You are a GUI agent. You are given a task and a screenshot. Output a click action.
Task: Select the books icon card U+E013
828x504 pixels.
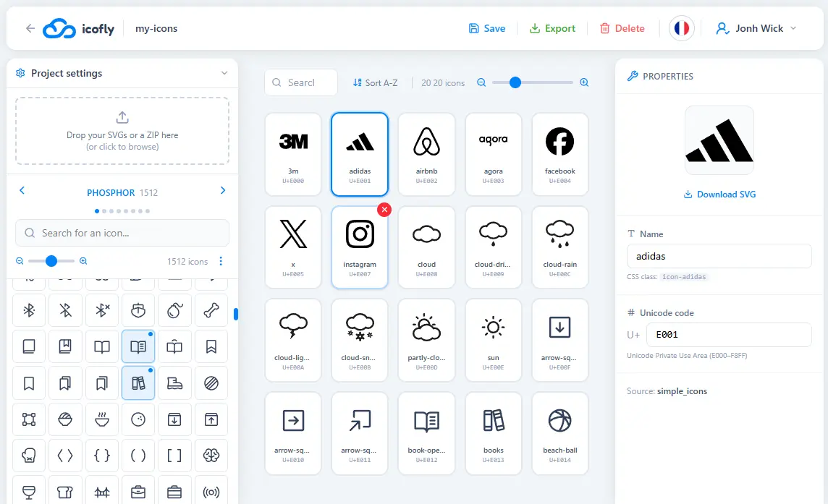pyautogui.click(x=493, y=433)
